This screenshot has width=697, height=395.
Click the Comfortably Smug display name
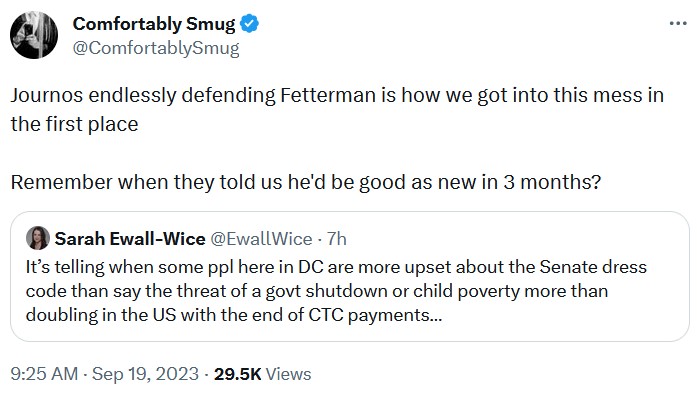point(154,24)
